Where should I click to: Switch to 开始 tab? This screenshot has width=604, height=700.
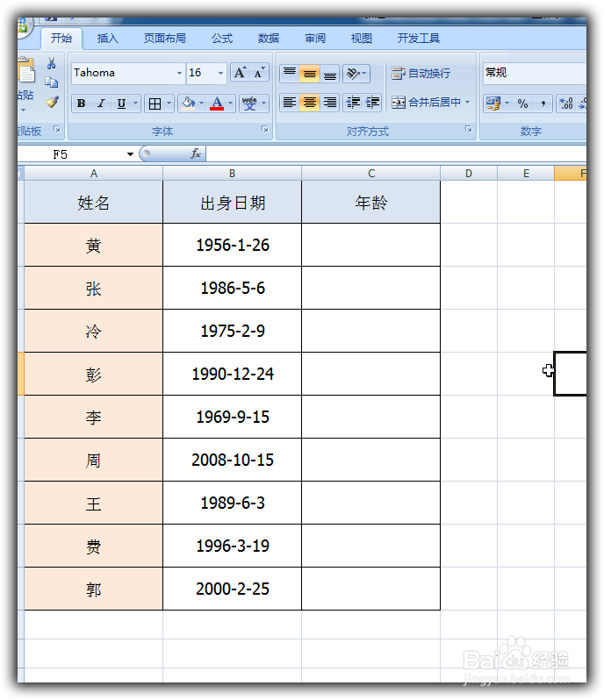point(61,39)
